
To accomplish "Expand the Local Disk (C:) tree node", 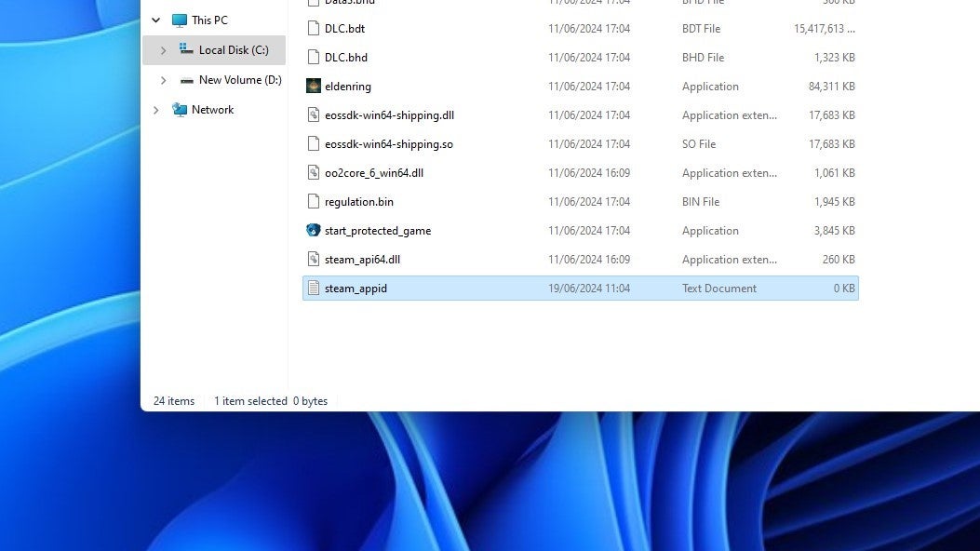I will [x=163, y=49].
